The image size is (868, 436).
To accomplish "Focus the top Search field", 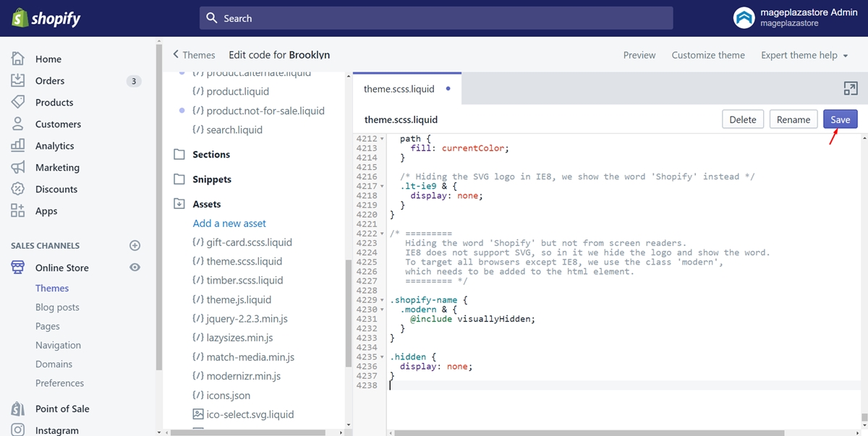I will pos(436,18).
